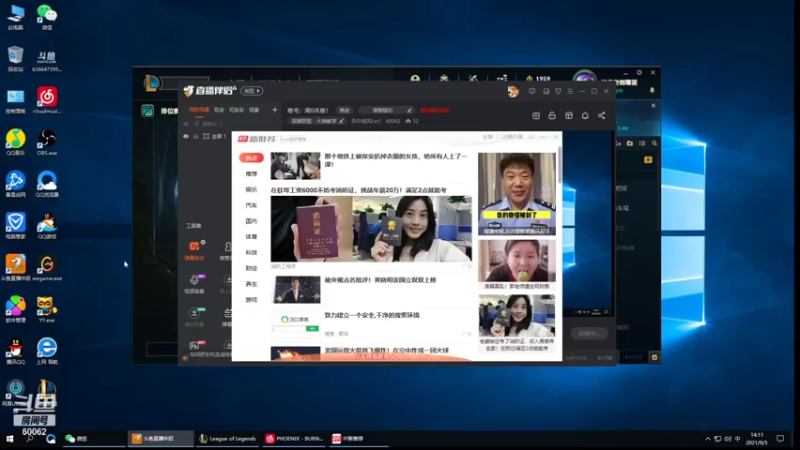800x450 pixels.
Task: Open the Recycle Bin desktop icon
Action: tap(16, 58)
